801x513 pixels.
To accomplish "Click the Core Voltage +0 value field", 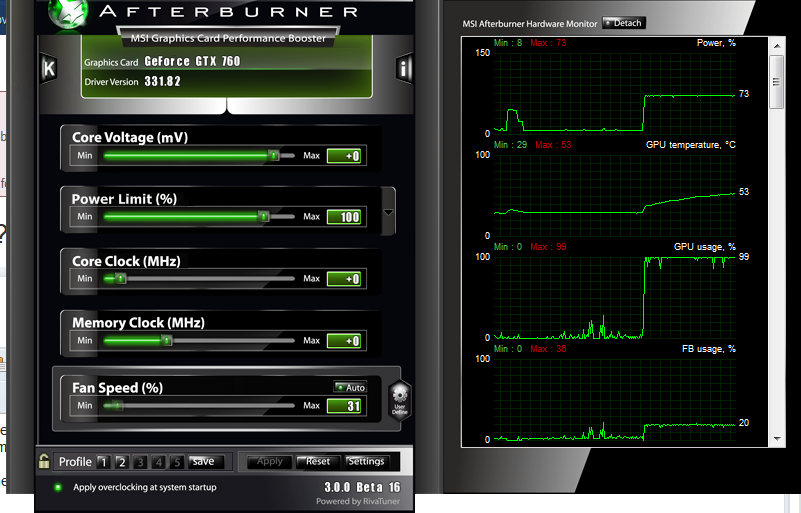I will pyautogui.click(x=344, y=156).
